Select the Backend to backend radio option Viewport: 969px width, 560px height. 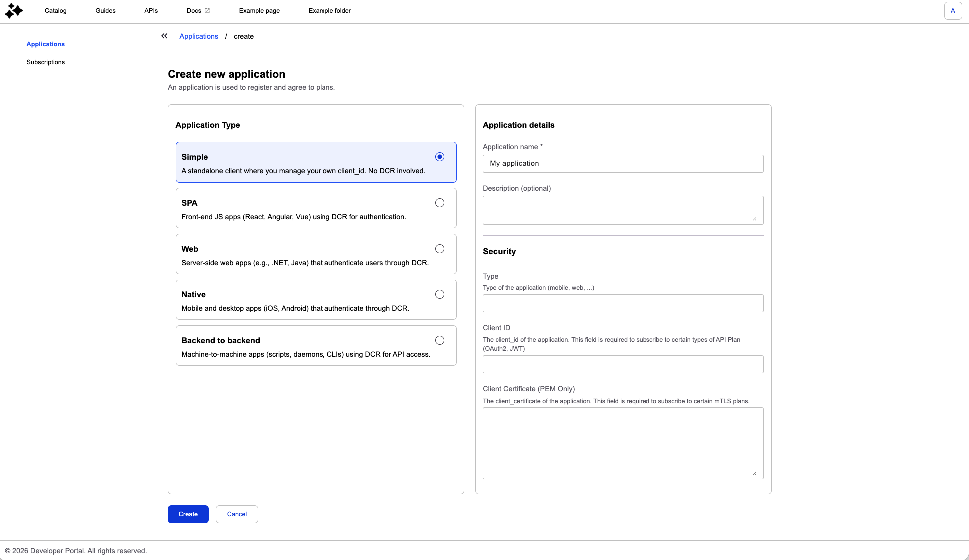(x=439, y=340)
